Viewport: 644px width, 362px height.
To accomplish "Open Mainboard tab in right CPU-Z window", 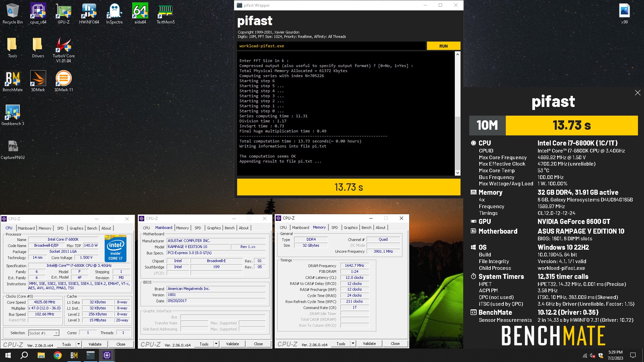I will pyautogui.click(x=301, y=228).
